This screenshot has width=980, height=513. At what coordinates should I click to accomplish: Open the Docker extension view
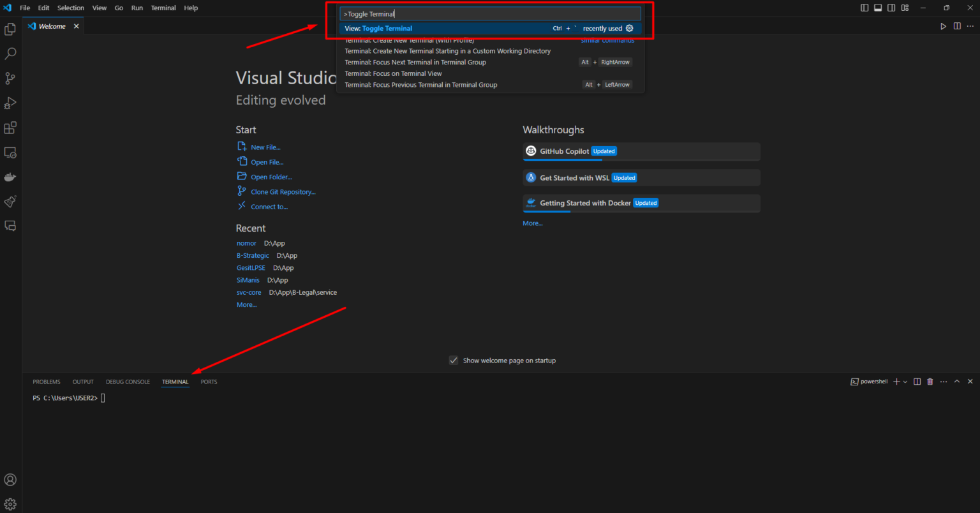click(10, 177)
